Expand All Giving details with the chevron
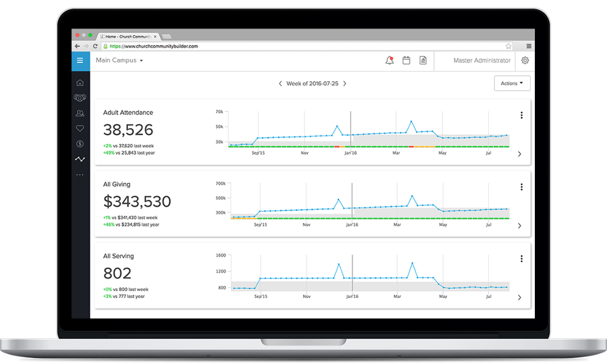This screenshot has height=364, width=607. [519, 225]
